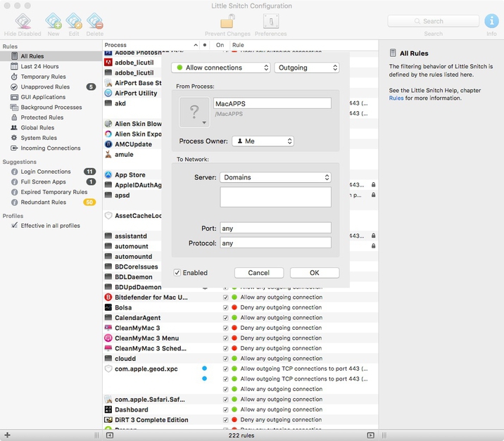504x441 pixels.
Task: Select Last 24 Hours in sidebar
Action: click(39, 67)
